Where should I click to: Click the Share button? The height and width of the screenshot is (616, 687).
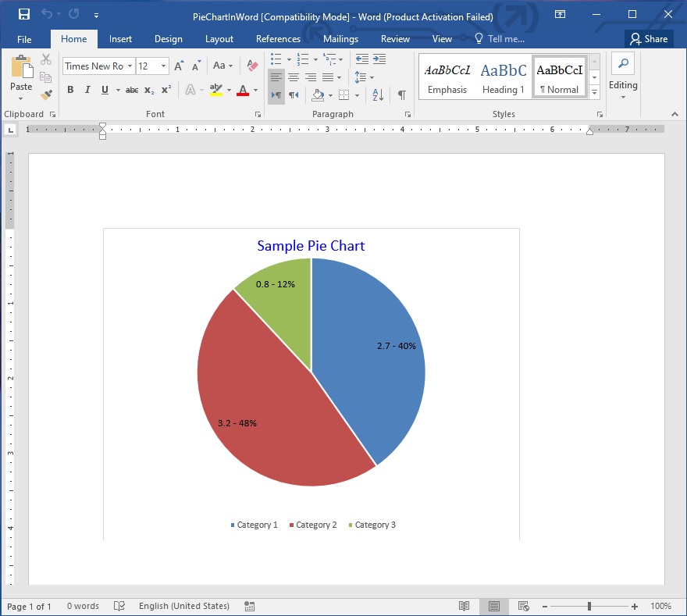649,39
